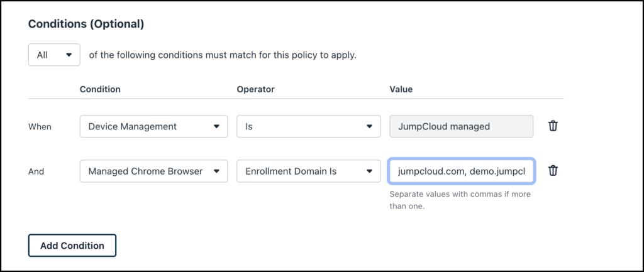Click the JumpCloud managed value field

point(461,126)
